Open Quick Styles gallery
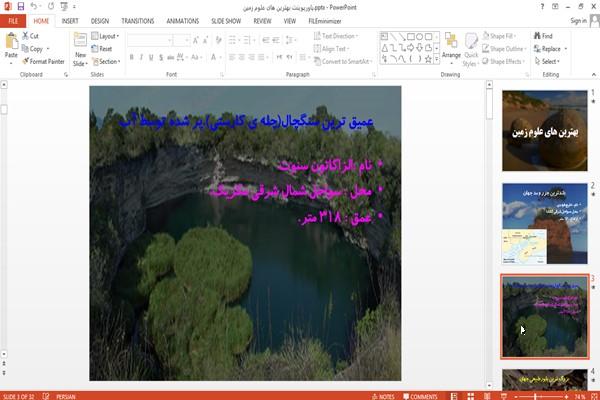 471,50
